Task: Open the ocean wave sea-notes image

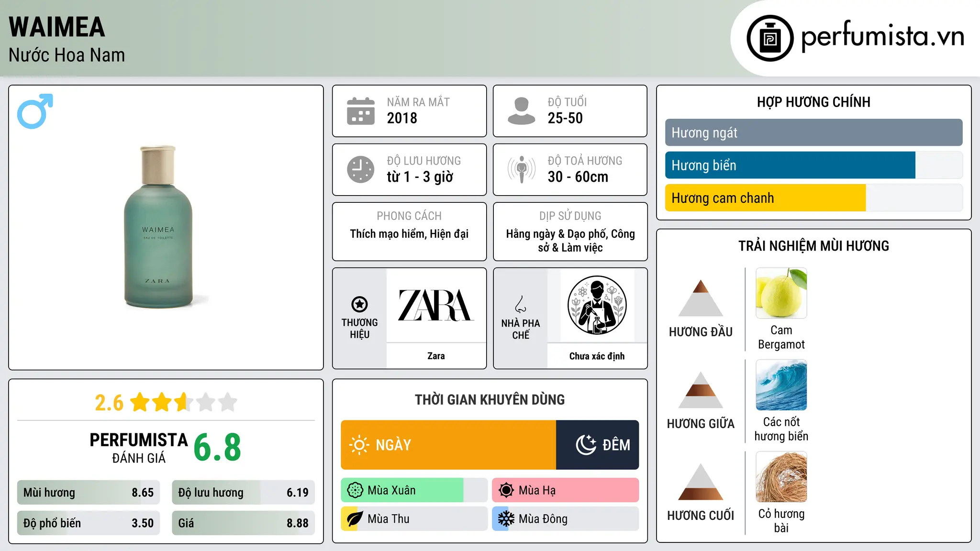Action: click(781, 385)
